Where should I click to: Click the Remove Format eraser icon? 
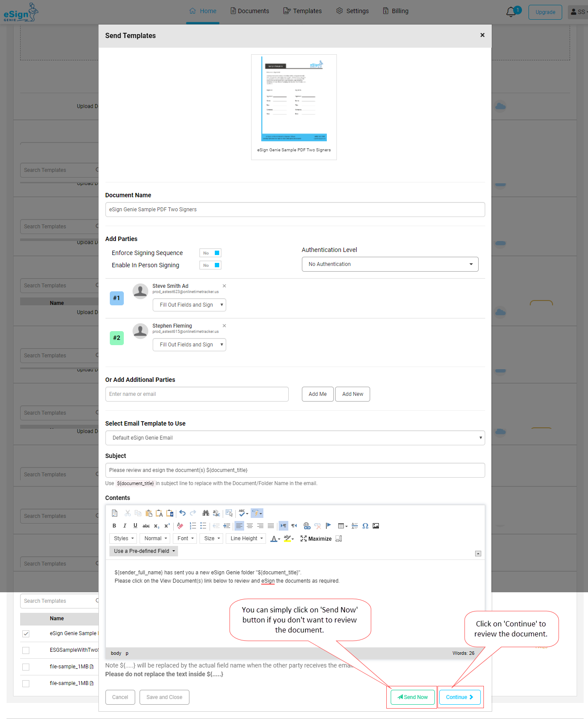(180, 526)
